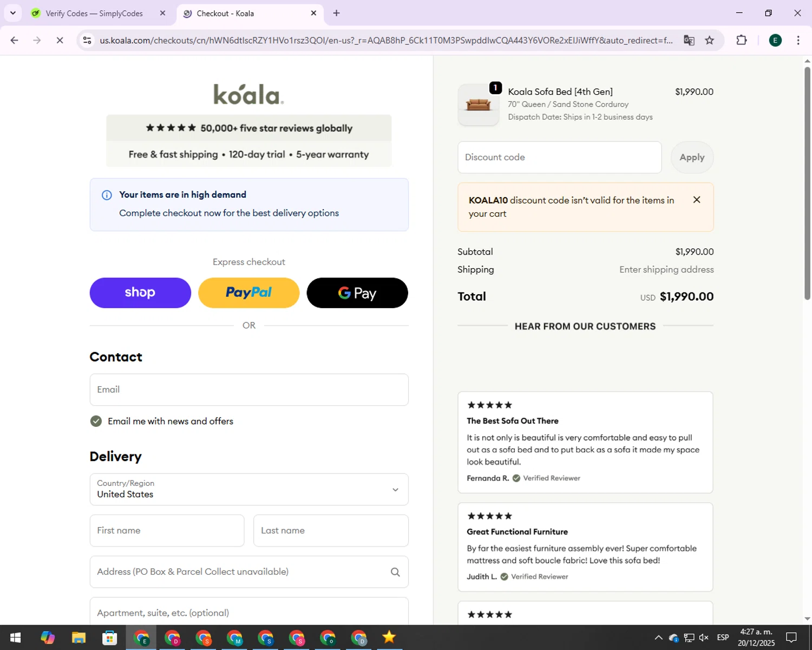Click the Verified Reviewer badge by Fernanda R.
The width and height of the screenshot is (812, 650).
(x=546, y=478)
